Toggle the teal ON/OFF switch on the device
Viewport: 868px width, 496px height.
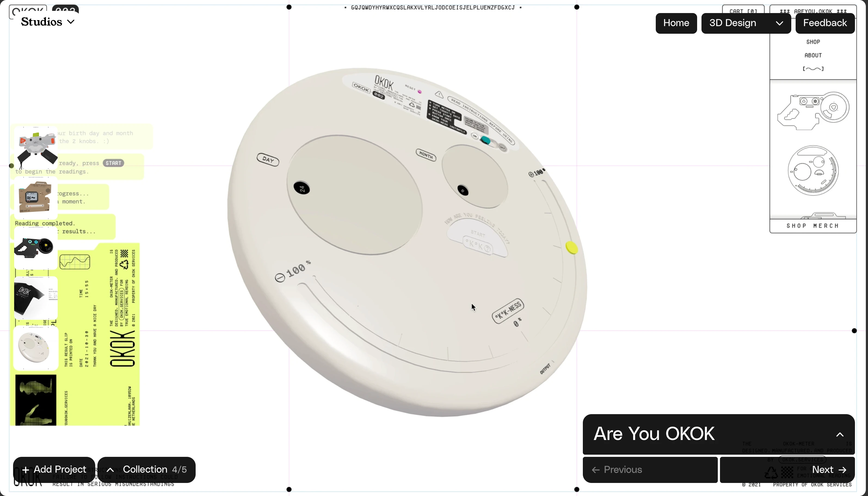click(485, 140)
